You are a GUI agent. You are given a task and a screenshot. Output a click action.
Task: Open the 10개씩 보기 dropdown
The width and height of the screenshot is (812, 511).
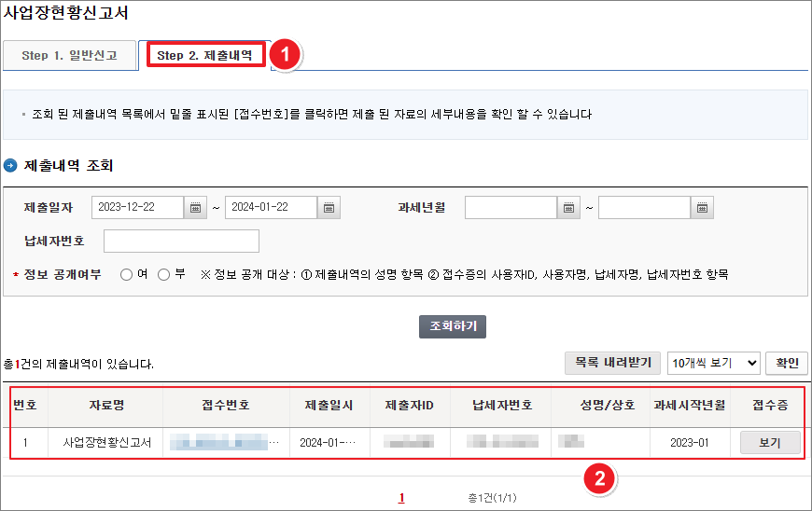713,363
